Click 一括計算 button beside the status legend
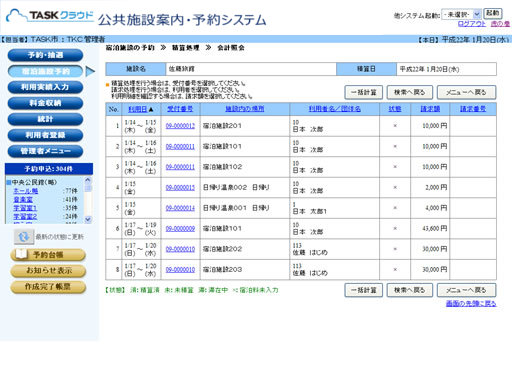Screen dimensions: 512x384 pos(363,290)
